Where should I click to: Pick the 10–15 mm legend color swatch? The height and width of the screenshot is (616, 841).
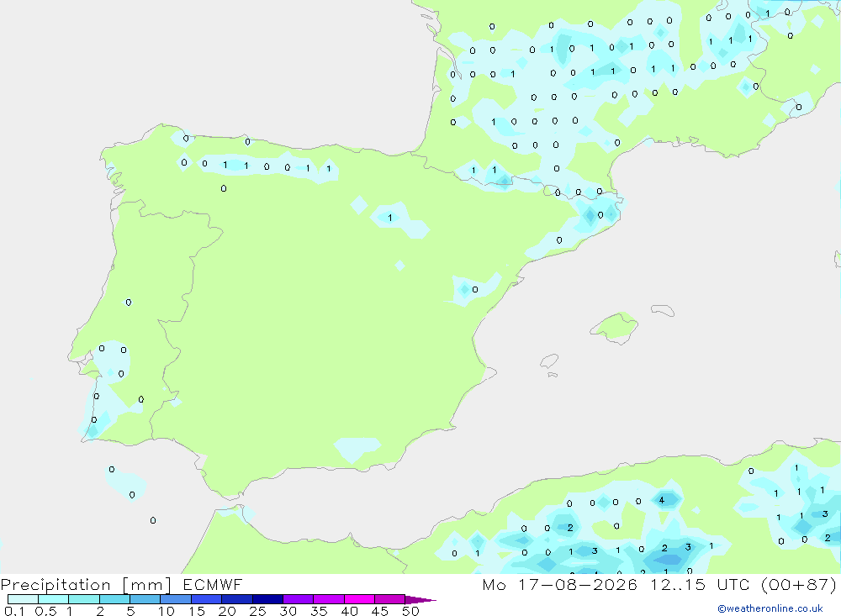pyautogui.click(x=176, y=599)
